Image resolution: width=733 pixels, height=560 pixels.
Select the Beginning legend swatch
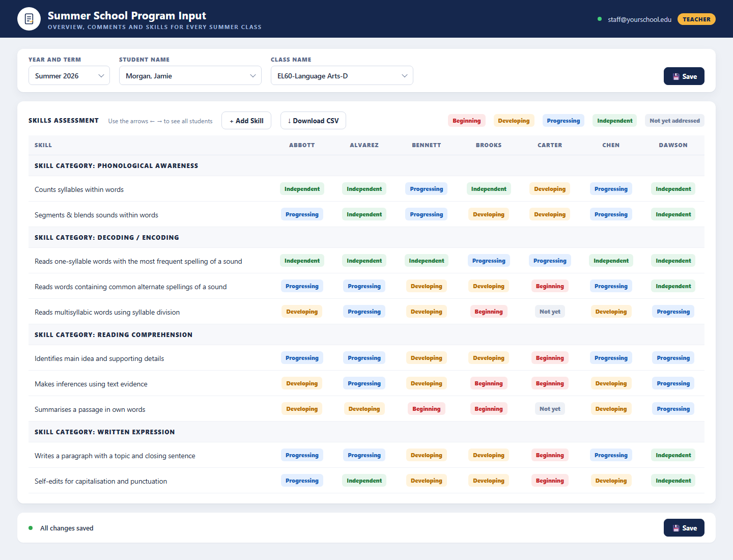tap(467, 121)
